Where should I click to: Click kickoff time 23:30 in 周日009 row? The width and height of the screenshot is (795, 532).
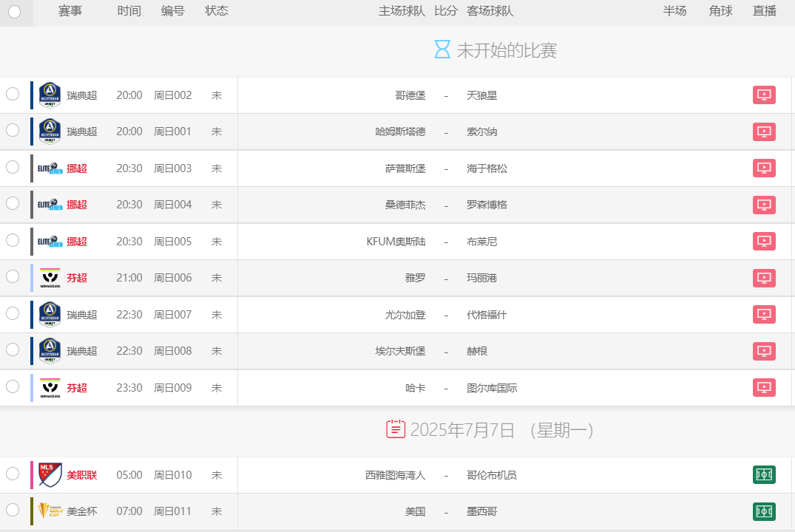click(x=129, y=388)
